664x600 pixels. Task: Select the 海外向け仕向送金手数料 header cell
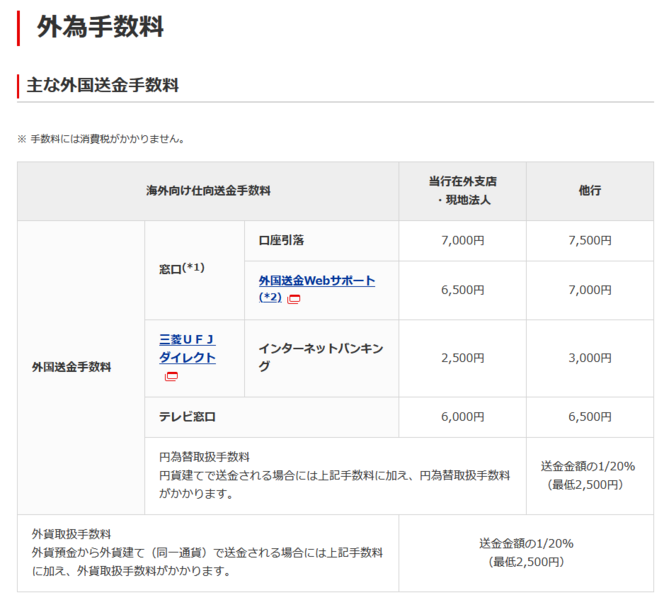point(208,190)
